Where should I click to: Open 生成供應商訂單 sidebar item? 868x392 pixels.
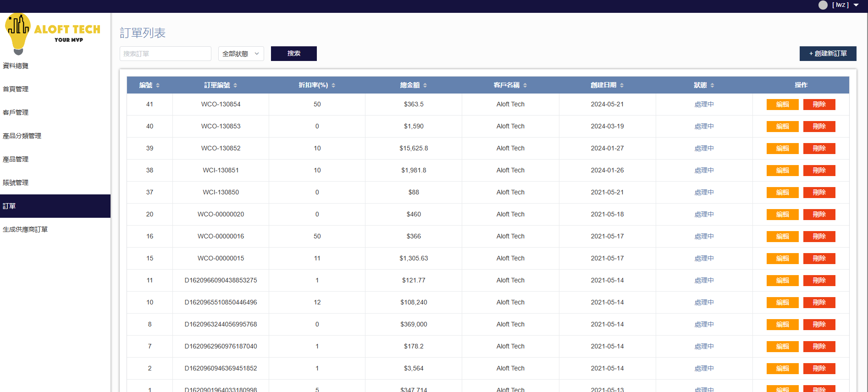click(x=25, y=229)
